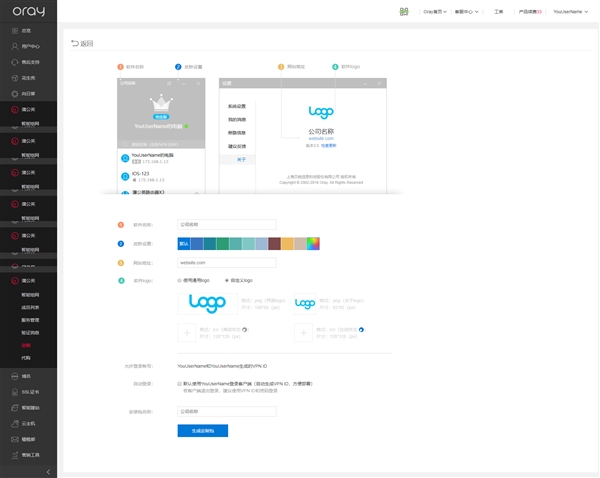Screen dimensions: 600x478
Task: Click the 花生壳 sidebar icon
Action: (x=14, y=77)
